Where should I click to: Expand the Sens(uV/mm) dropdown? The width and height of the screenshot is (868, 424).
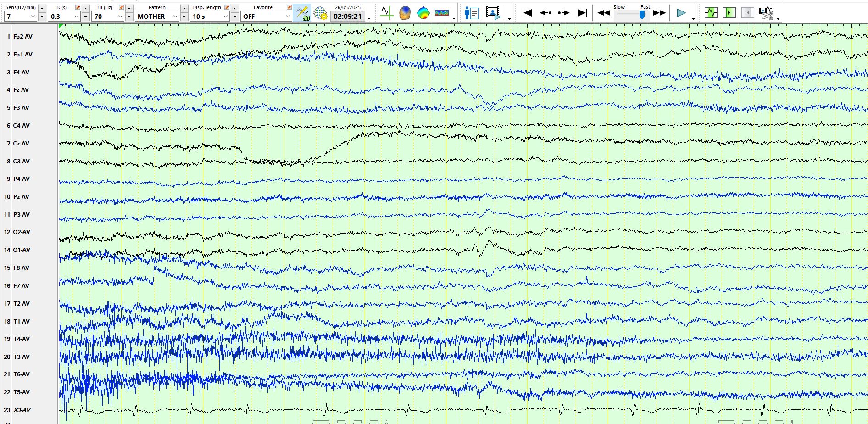tap(33, 17)
